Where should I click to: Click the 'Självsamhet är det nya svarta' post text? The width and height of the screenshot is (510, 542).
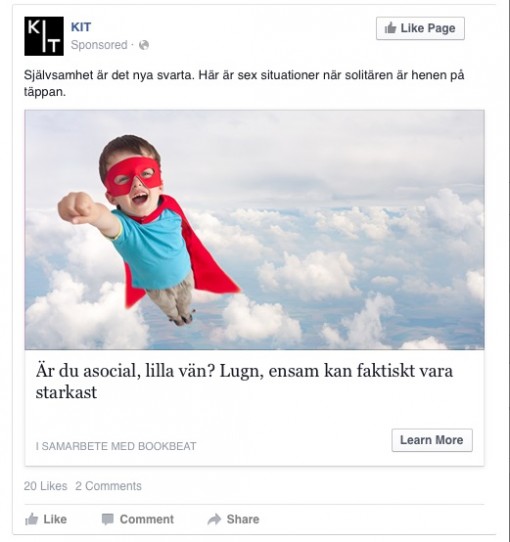(244, 83)
